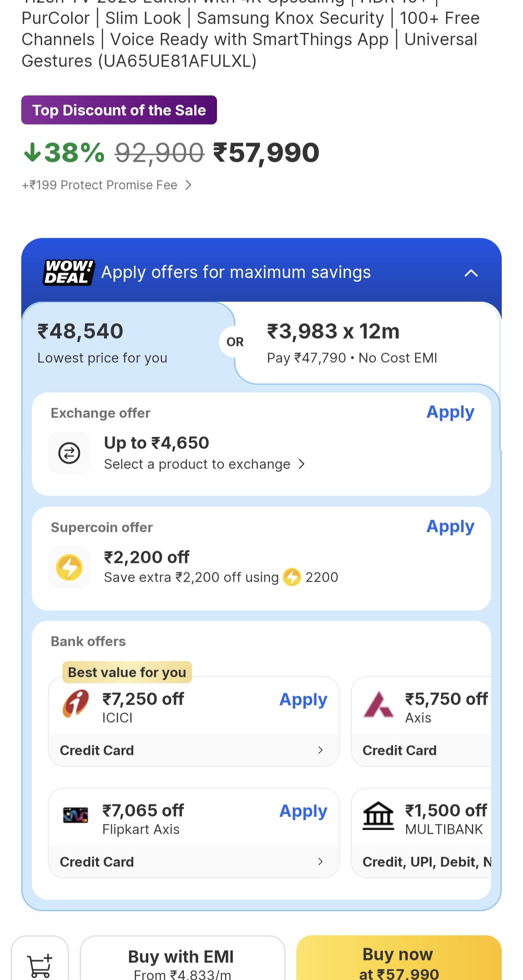
Task: Tap the MULTIBANK building icon
Action: (378, 816)
